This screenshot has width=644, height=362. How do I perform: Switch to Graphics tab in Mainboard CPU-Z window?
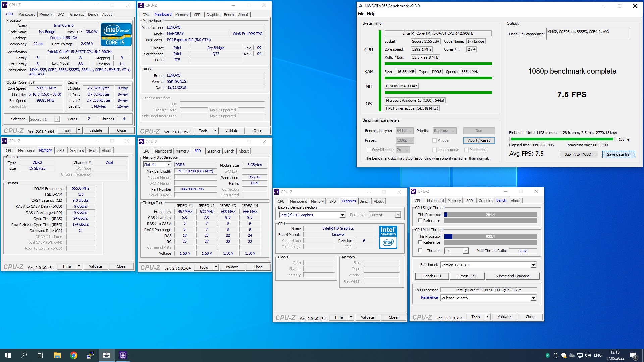tap(213, 15)
